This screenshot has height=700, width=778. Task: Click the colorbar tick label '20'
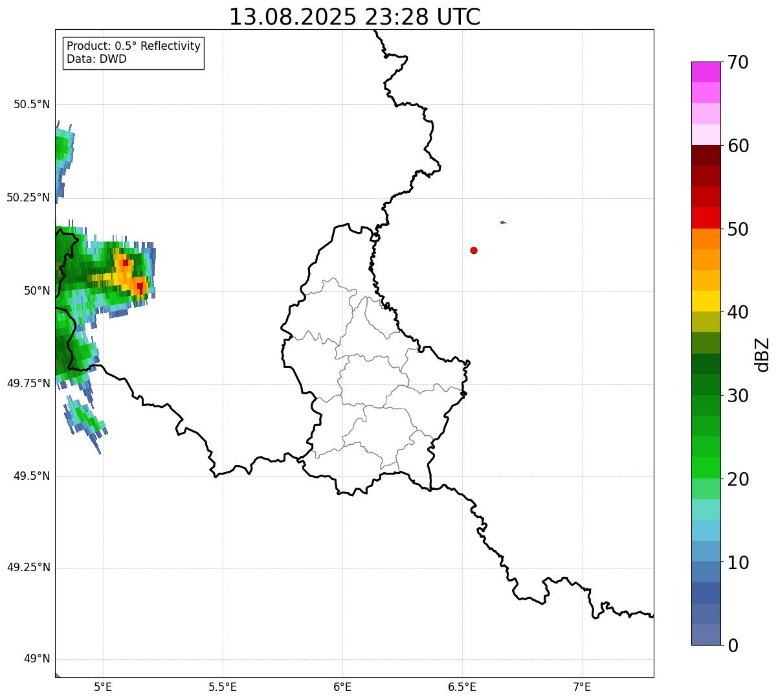[738, 479]
